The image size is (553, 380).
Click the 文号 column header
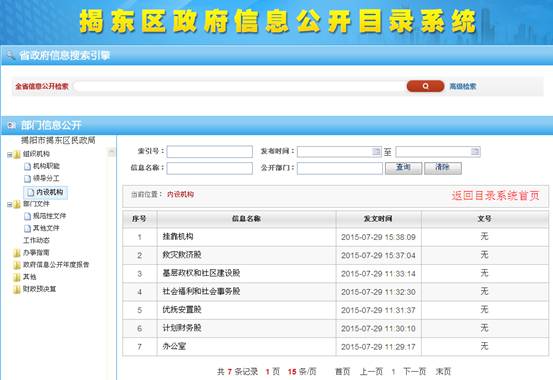(x=485, y=219)
